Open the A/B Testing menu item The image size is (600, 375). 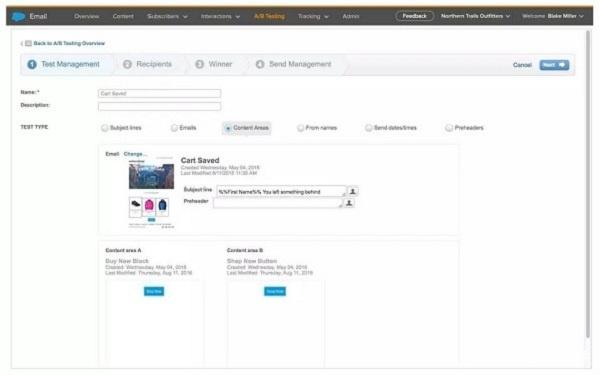point(269,16)
